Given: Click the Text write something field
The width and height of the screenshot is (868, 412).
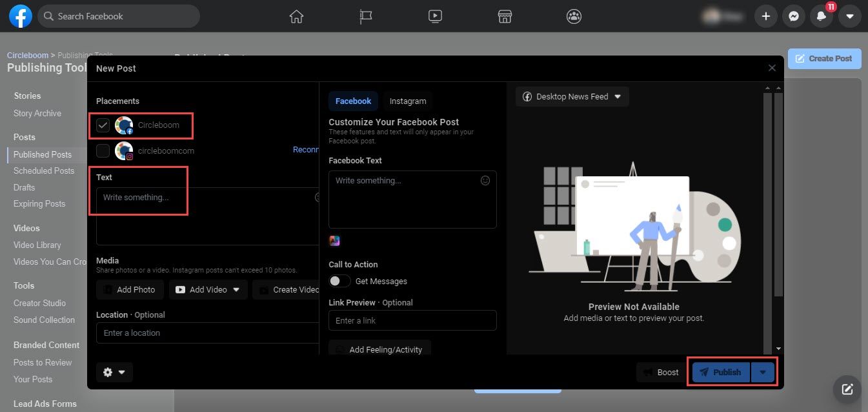Looking at the screenshot, I should click(x=208, y=216).
